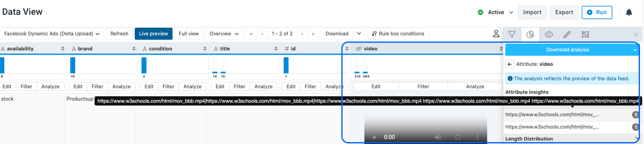The image size is (644, 144).
Task: Open the rule box frame panel icon
Action: [585, 34]
